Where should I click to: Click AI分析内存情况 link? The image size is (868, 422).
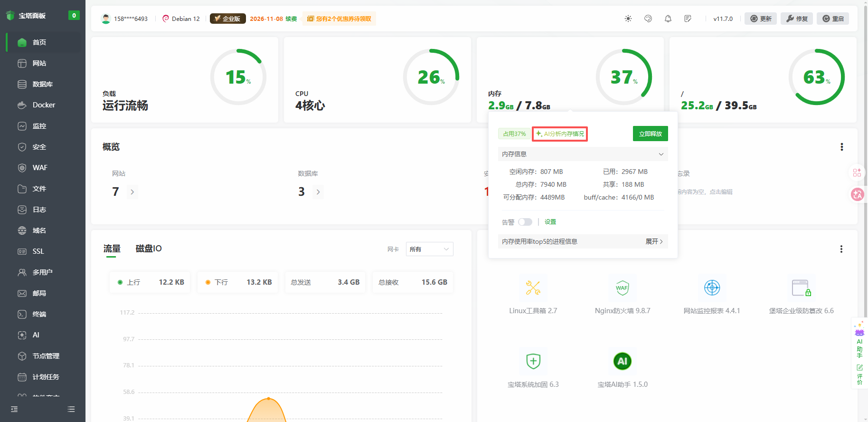(x=560, y=134)
